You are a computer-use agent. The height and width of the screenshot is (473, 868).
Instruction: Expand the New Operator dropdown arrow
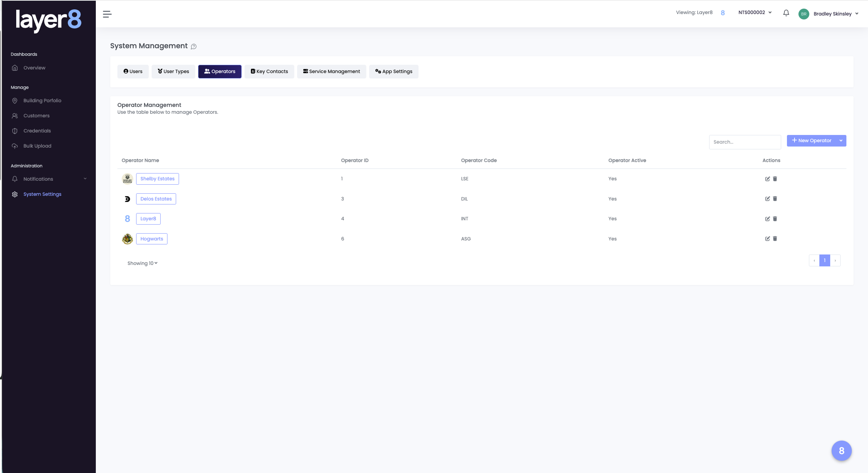(841, 141)
